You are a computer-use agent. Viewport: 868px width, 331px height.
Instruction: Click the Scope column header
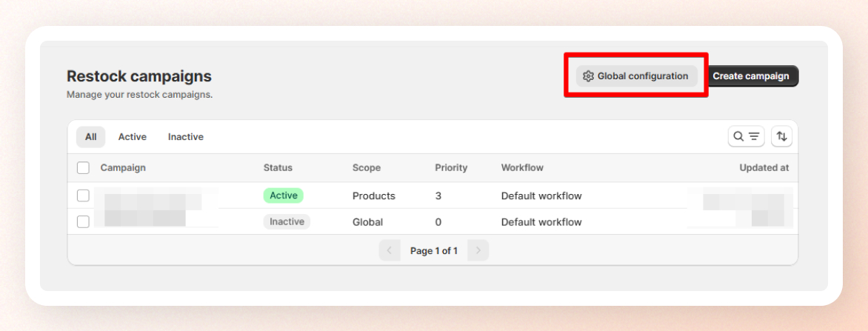point(366,168)
